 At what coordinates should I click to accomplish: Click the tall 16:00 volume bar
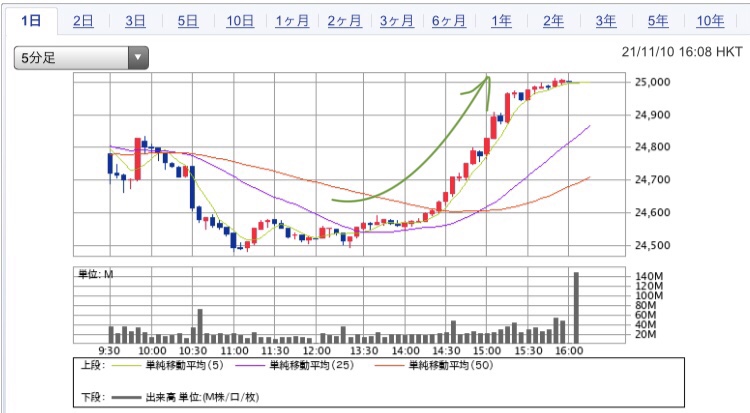(x=576, y=308)
